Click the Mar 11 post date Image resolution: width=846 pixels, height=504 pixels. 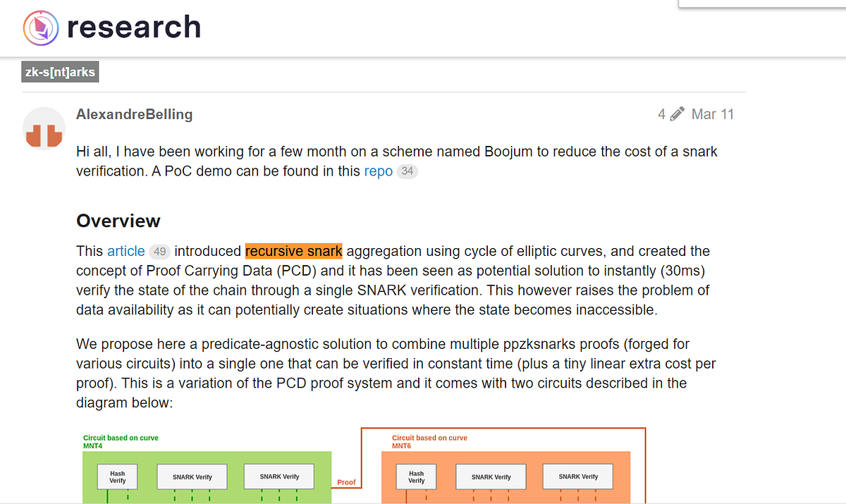pyautogui.click(x=712, y=114)
